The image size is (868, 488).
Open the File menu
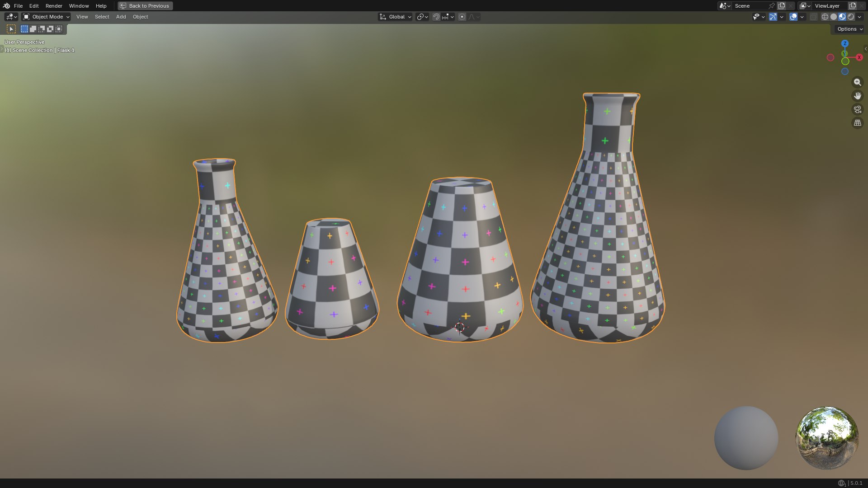(18, 6)
